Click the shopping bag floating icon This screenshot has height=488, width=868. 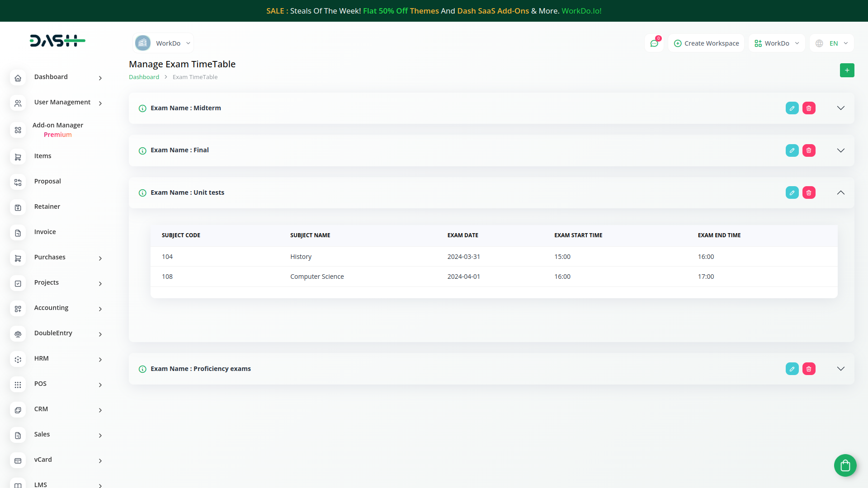(x=845, y=465)
